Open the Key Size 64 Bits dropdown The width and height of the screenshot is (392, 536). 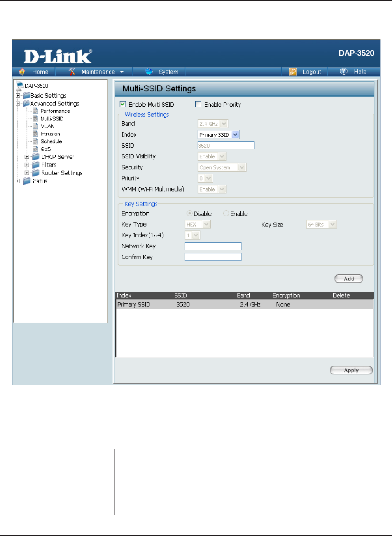[x=322, y=224]
